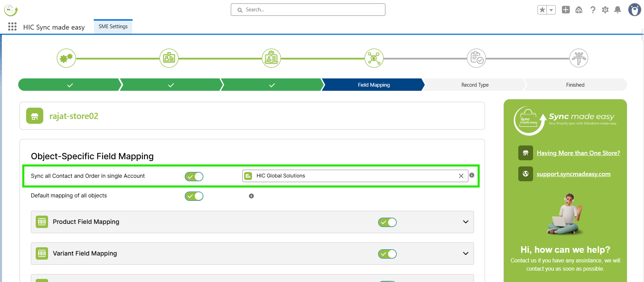The image size is (644, 282).
Task: Toggle the Product Field Mapping switch
Action: click(387, 222)
